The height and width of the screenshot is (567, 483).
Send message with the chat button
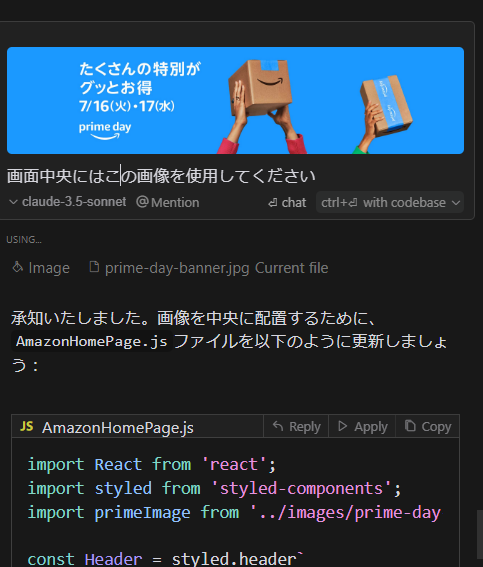pyautogui.click(x=287, y=202)
